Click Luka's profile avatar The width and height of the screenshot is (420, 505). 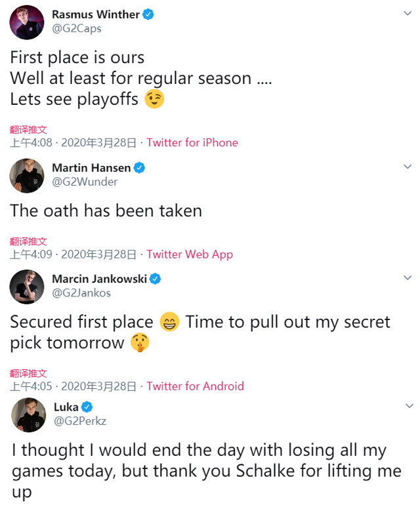[x=29, y=414]
